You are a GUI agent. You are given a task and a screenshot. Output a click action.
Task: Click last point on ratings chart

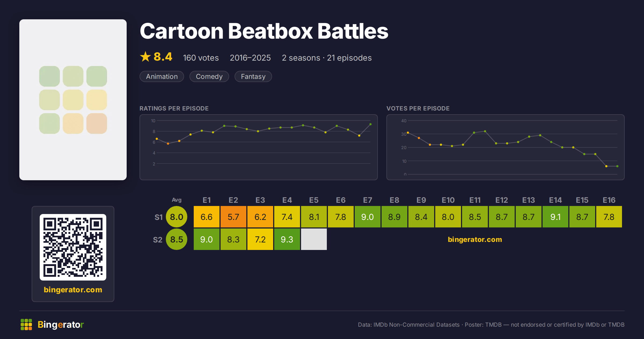(x=371, y=124)
